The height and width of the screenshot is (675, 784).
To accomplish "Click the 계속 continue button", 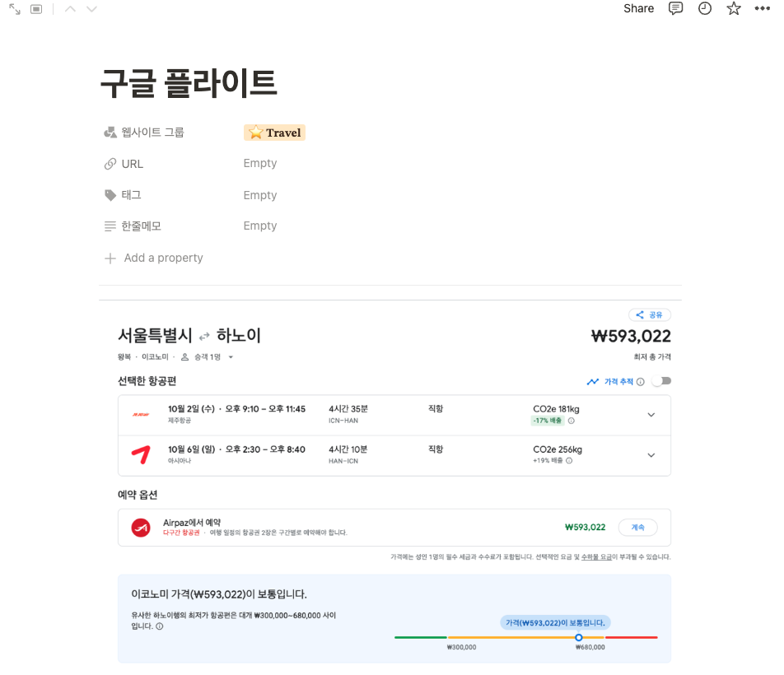I will click(x=638, y=528).
